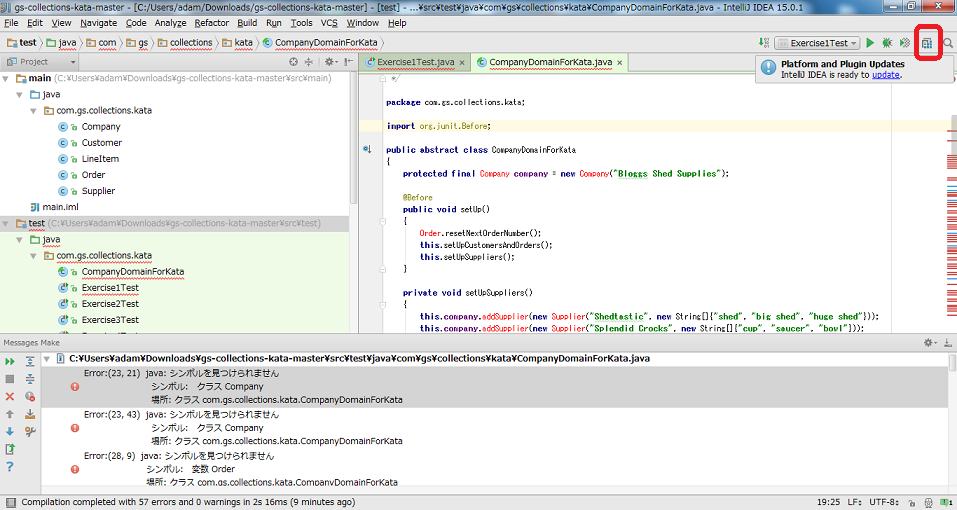Open compiler settings wrench icon

(30, 431)
